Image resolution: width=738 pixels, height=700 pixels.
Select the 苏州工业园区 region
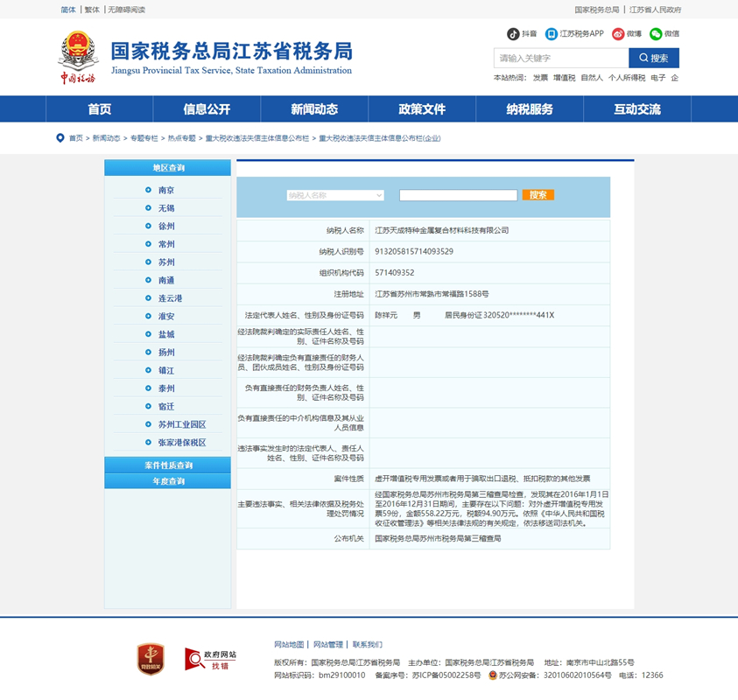[x=182, y=424]
